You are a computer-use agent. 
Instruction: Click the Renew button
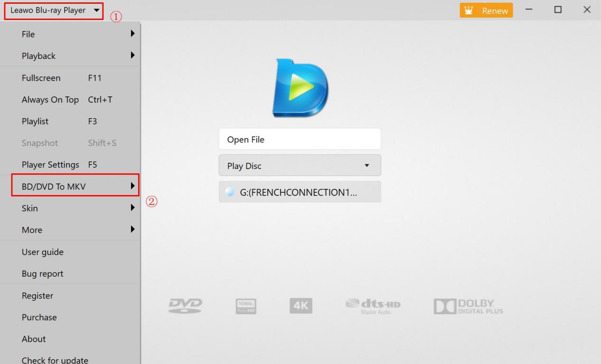[487, 10]
